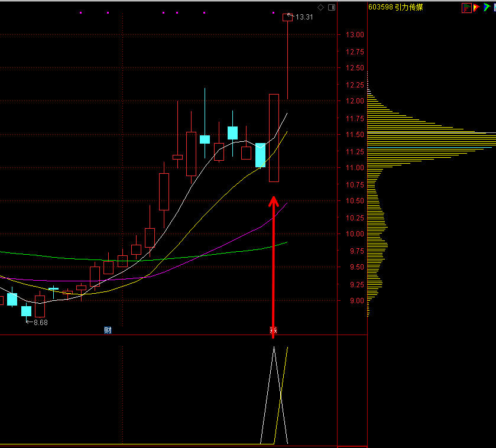The image size is (496, 448).
Task: Click the red-yellow arrow icon
Action: [x=476, y=8]
